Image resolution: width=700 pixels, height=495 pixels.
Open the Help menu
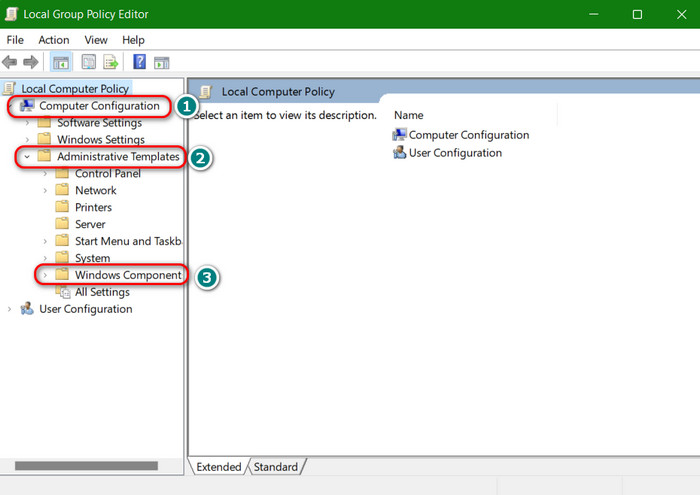pos(133,40)
